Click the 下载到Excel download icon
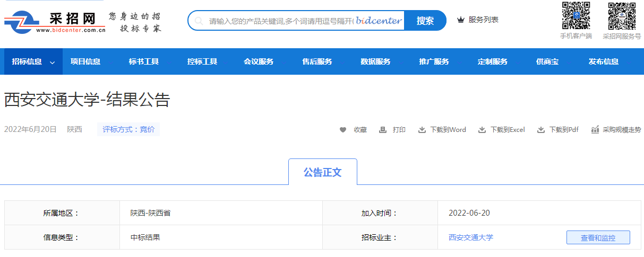644x257 pixels. point(482,130)
